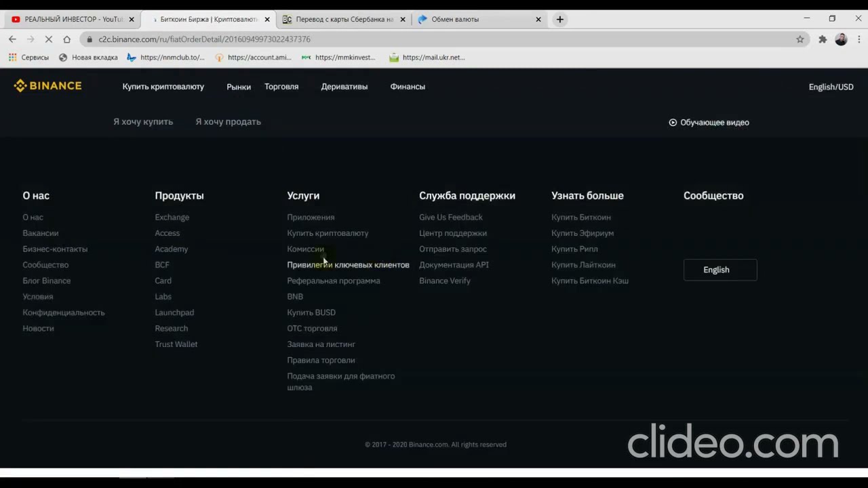The height and width of the screenshot is (488, 868).
Task: Open the English/USD language selector
Action: click(x=831, y=87)
